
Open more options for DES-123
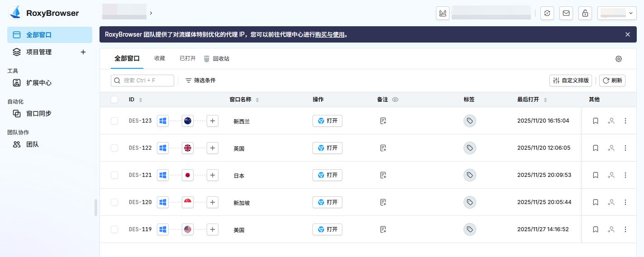coord(625,121)
